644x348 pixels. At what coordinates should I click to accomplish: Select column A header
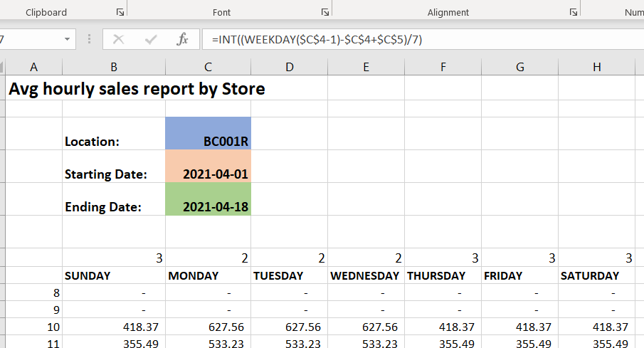tap(33, 67)
